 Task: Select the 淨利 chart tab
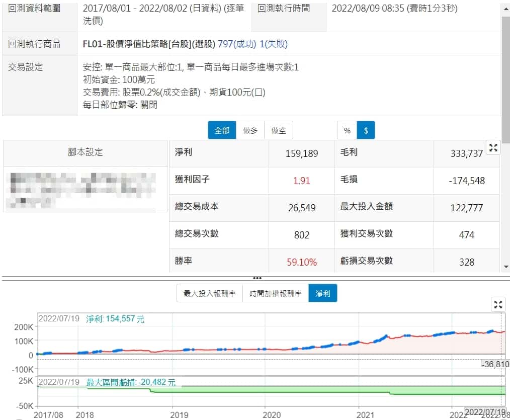323,293
